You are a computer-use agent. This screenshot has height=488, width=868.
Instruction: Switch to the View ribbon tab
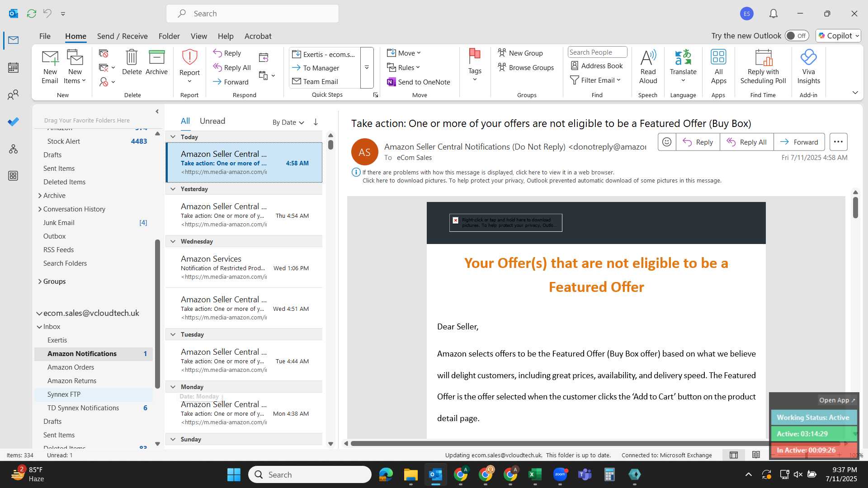coord(198,36)
